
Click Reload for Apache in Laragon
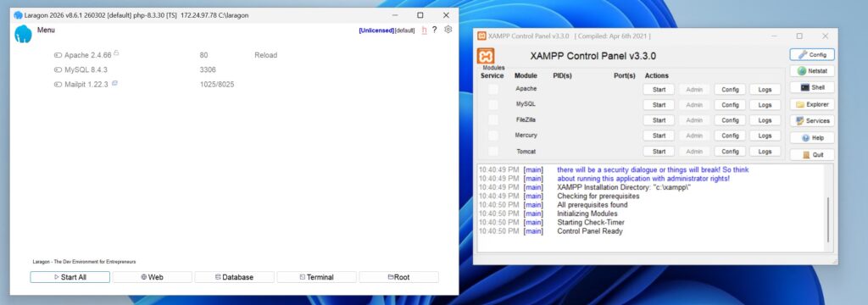coord(265,55)
